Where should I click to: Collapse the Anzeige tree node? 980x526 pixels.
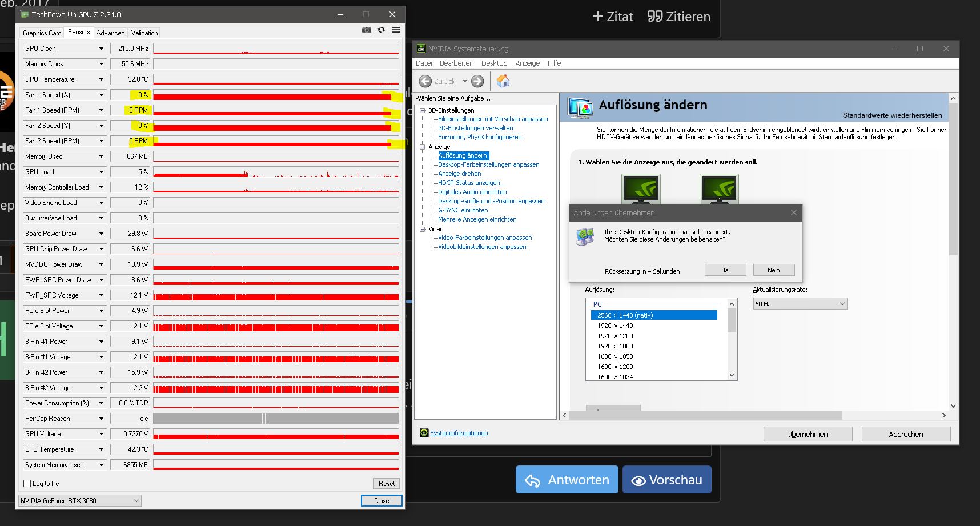click(x=423, y=147)
